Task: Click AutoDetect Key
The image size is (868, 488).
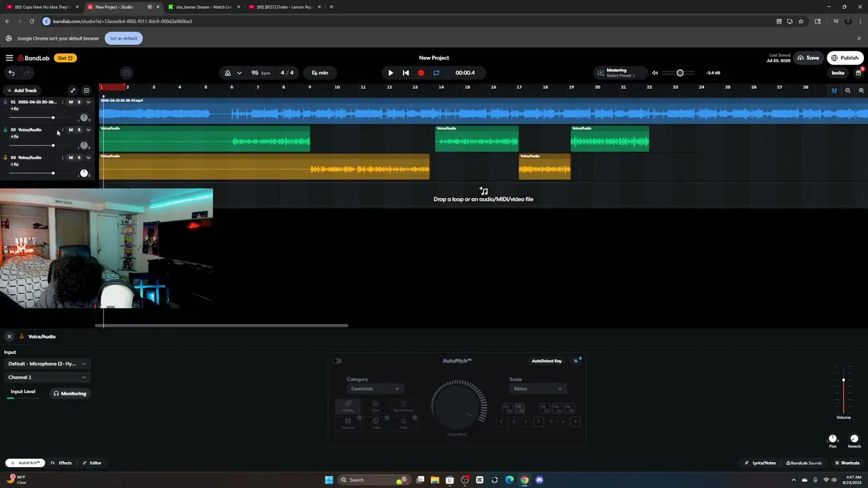Action: [547, 361]
